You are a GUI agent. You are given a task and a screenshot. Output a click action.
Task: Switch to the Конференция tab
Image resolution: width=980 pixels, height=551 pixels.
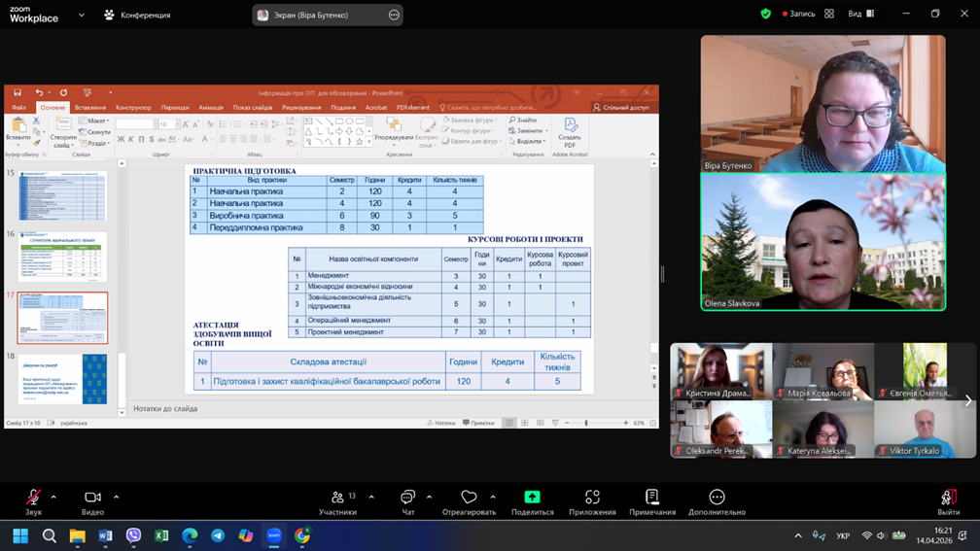click(137, 15)
